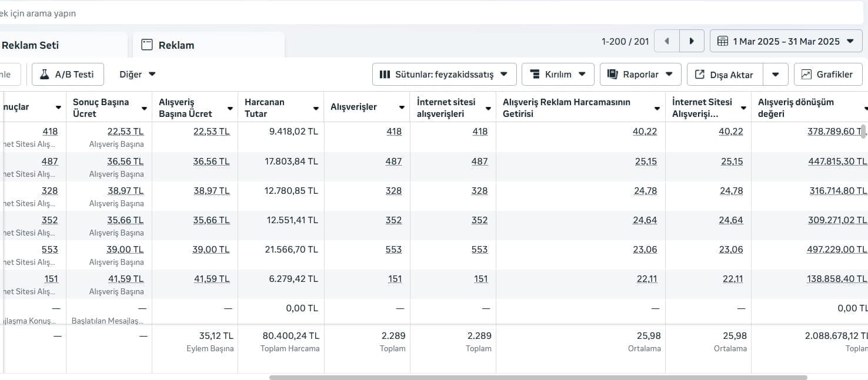This screenshot has width=868, height=380.
Task: Open the Diğer dropdown menu
Action: tap(138, 75)
